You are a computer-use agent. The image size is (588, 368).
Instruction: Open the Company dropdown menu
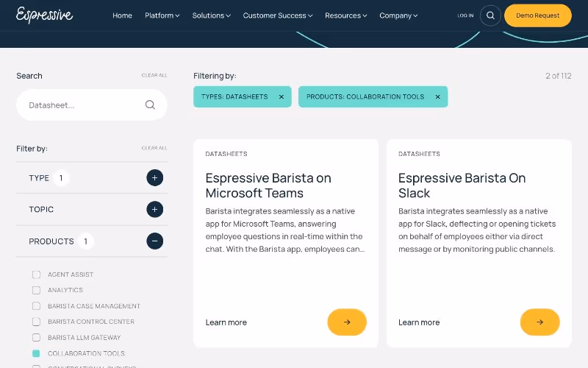(x=398, y=15)
